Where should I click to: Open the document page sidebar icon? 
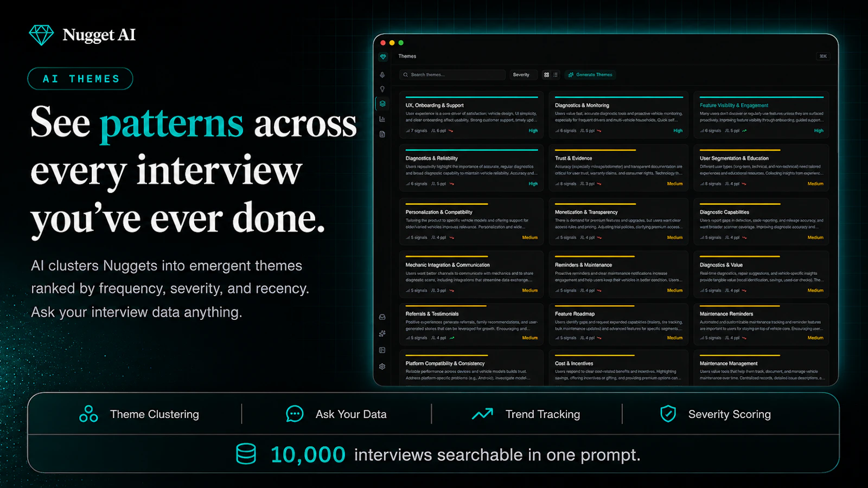pos(382,134)
